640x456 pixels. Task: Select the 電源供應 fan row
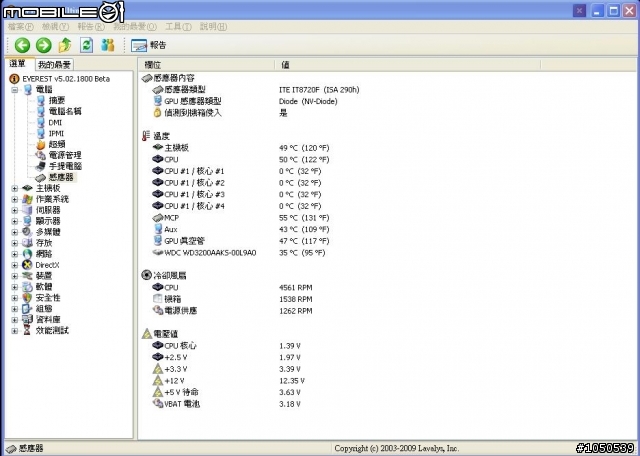pos(232,311)
